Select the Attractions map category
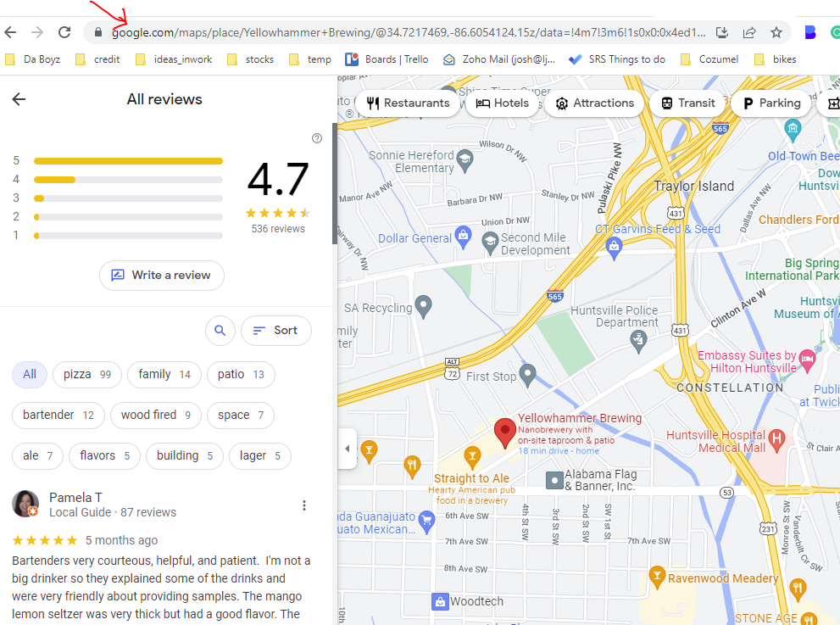The height and width of the screenshot is (625, 840). [x=595, y=103]
